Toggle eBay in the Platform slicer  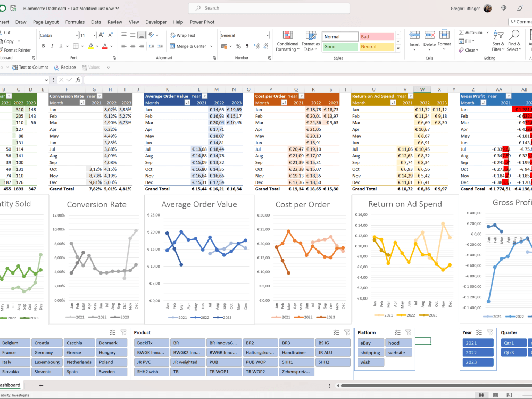371,343
